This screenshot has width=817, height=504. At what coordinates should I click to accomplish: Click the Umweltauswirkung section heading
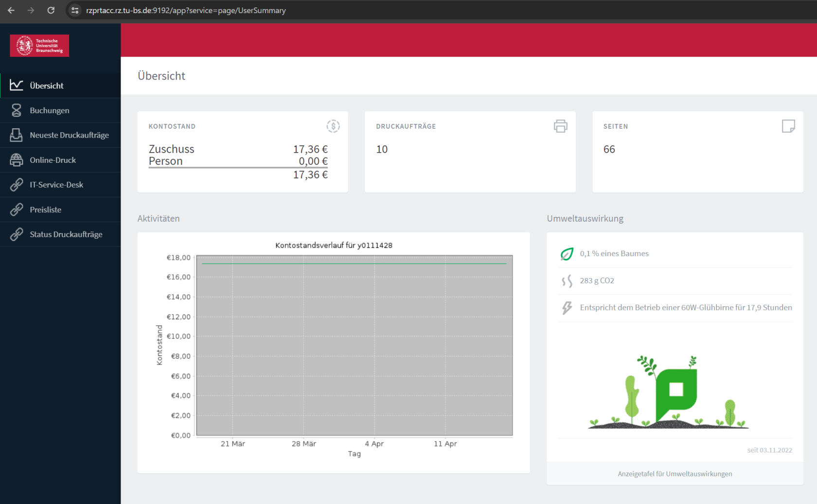point(585,219)
